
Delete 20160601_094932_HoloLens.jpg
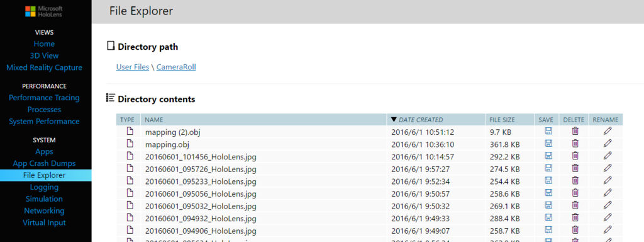click(x=575, y=217)
